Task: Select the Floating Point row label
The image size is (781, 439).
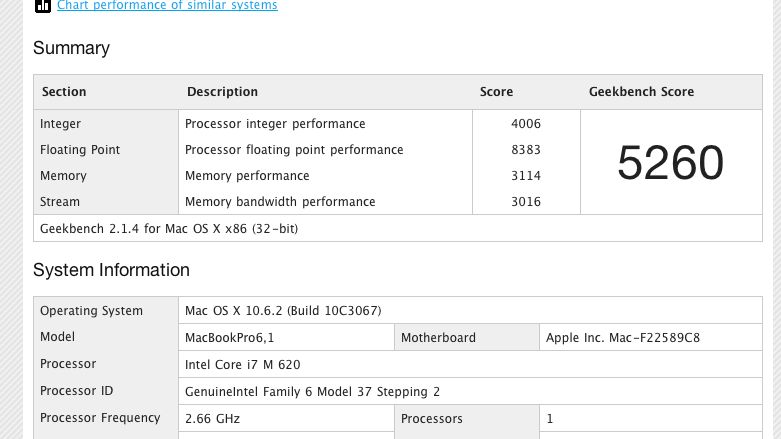Action: (80, 150)
